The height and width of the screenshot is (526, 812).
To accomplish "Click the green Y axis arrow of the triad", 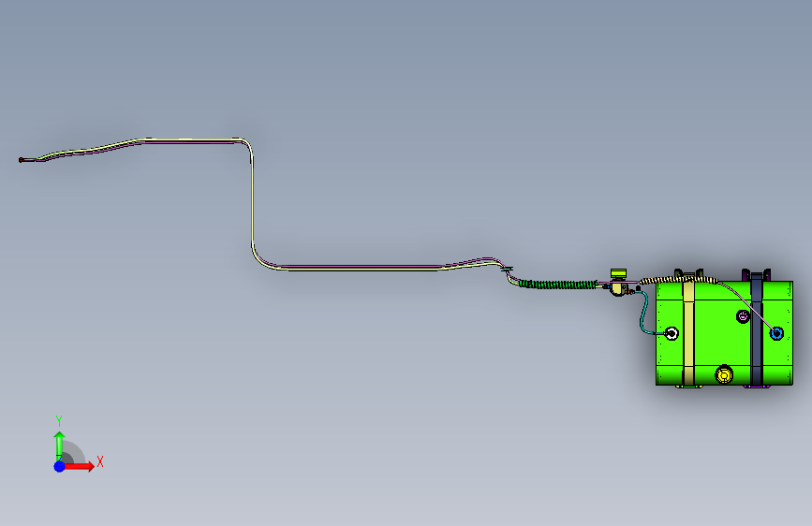I will (x=59, y=446).
